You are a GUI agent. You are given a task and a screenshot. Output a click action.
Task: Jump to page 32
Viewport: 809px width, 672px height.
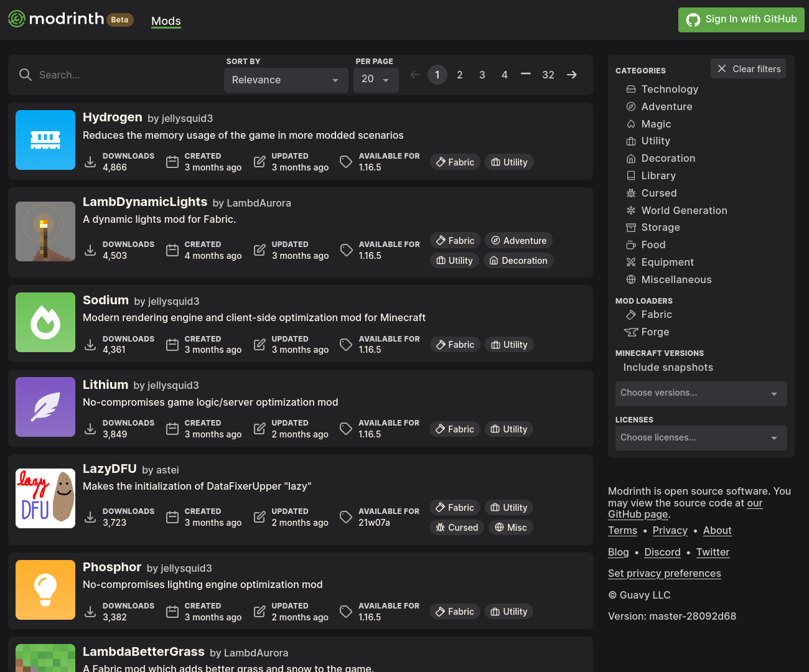[x=548, y=75]
